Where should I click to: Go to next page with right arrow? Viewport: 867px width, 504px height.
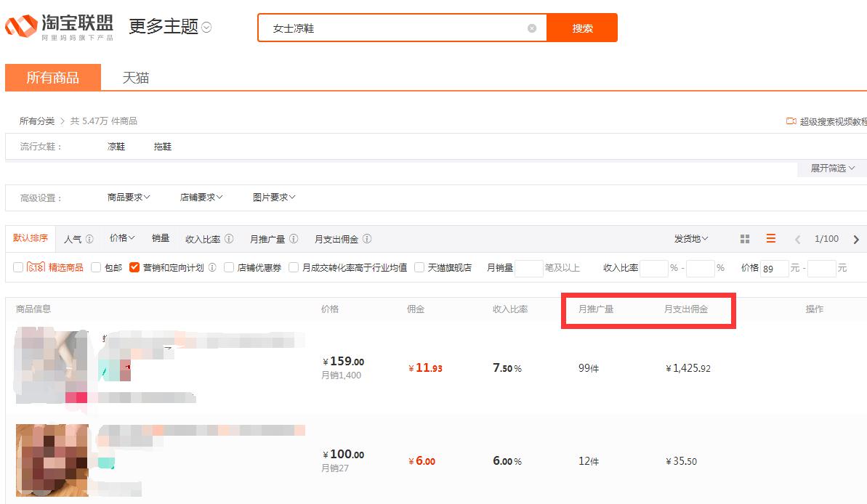tap(856, 238)
